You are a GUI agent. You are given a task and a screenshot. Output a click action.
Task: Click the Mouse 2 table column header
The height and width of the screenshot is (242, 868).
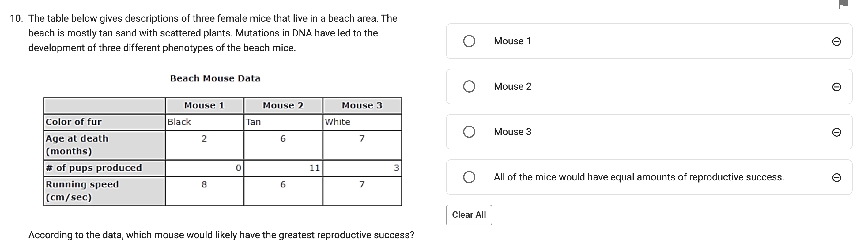tap(283, 105)
